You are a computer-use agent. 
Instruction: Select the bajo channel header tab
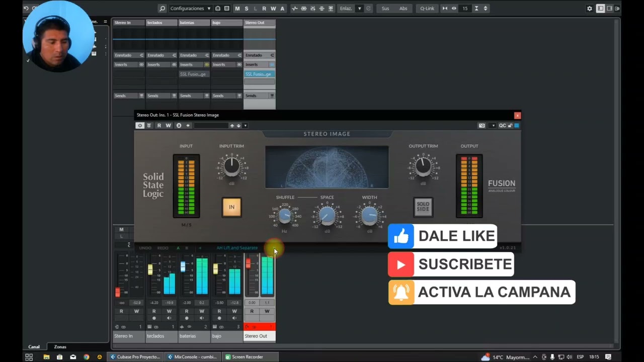click(x=227, y=23)
